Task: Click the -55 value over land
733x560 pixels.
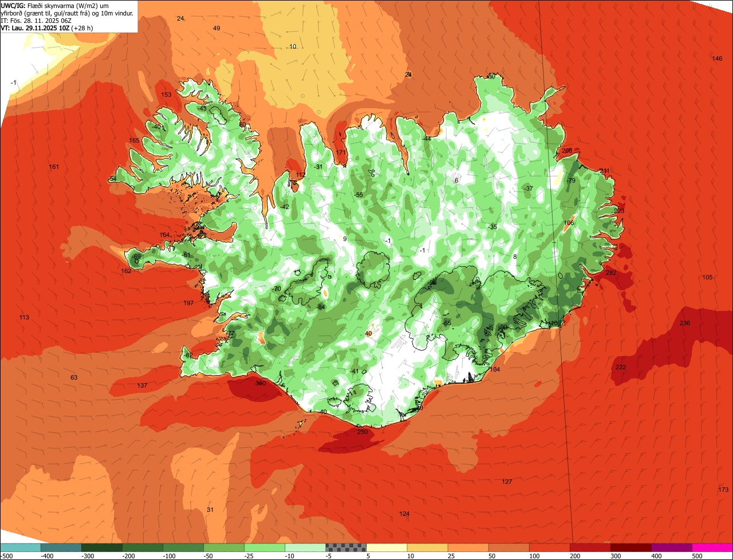Action: tap(358, 195)
